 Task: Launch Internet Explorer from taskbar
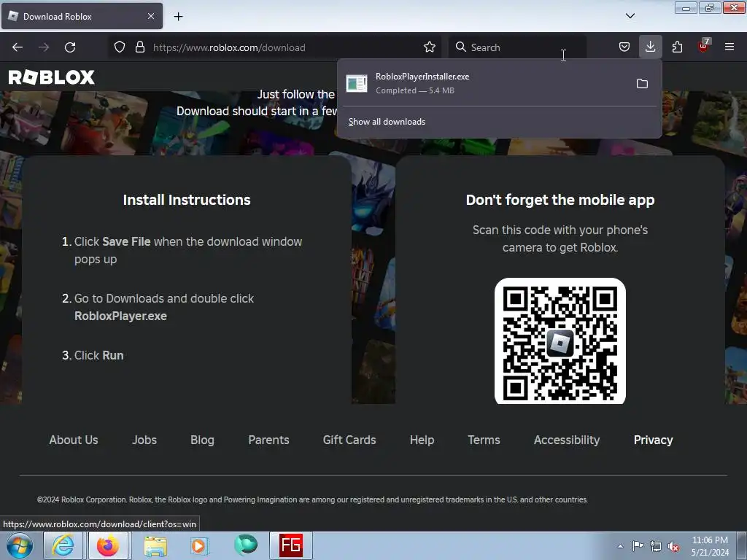(63, 545)
